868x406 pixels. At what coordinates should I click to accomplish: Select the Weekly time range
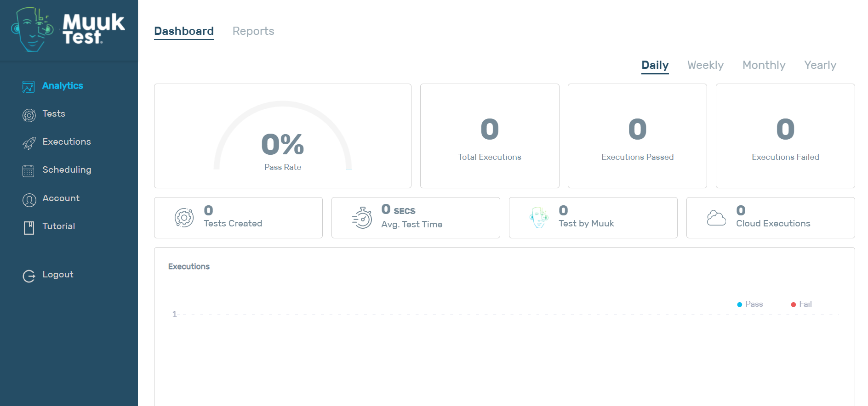(x=705, y=65)
